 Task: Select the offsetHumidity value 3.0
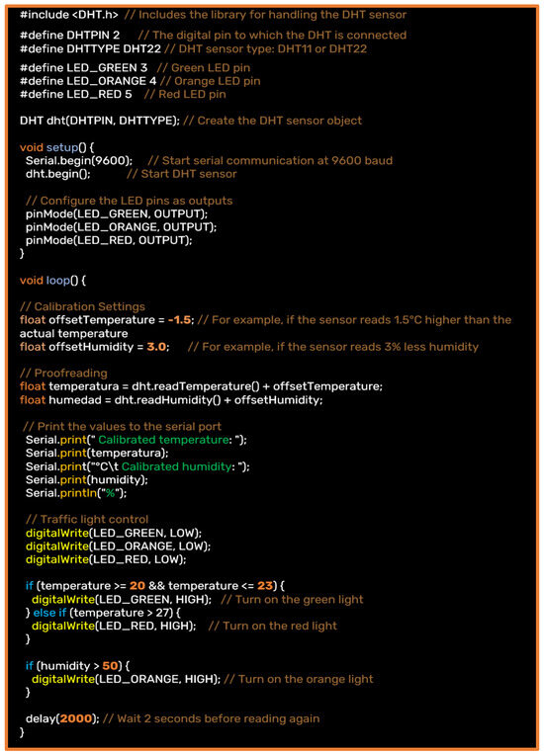pos(156,347)
